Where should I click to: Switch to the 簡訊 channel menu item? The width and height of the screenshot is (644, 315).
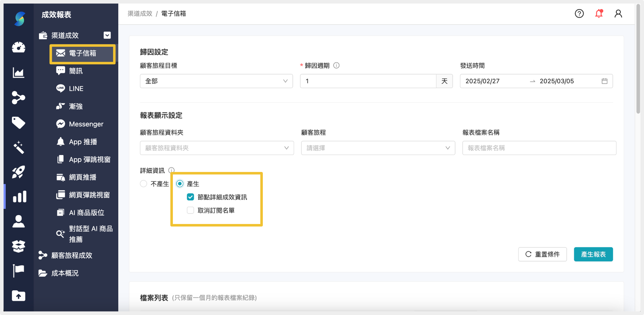(x=75, y=71)
